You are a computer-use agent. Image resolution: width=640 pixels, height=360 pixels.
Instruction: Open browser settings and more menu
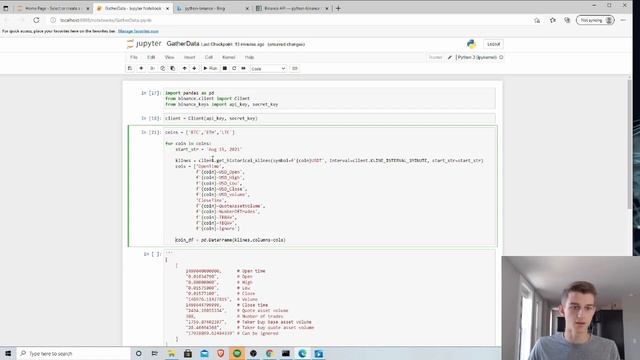pos(623,20)
